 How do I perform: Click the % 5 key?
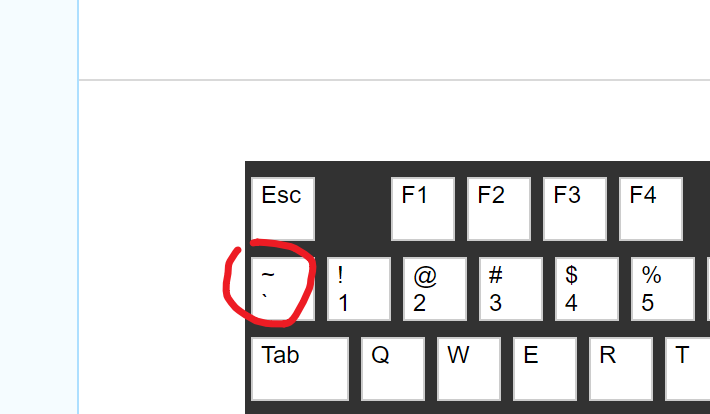[x=663, y=289]
